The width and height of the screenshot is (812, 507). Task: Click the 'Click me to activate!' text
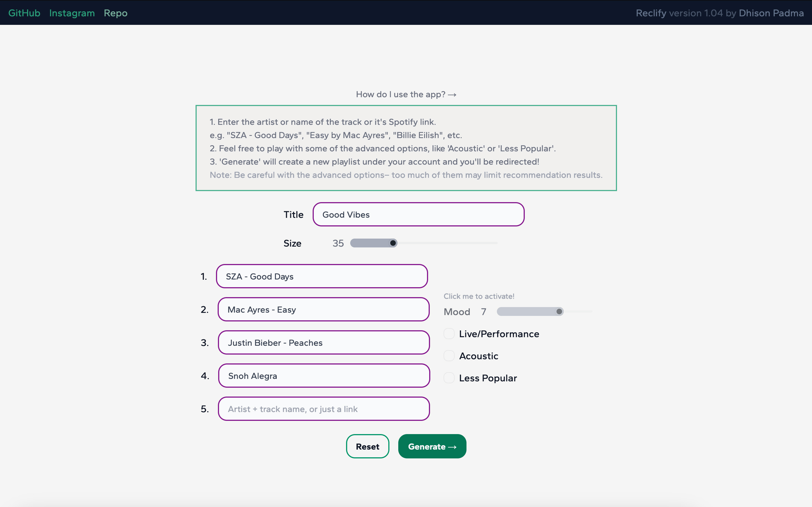coord(479,296)
